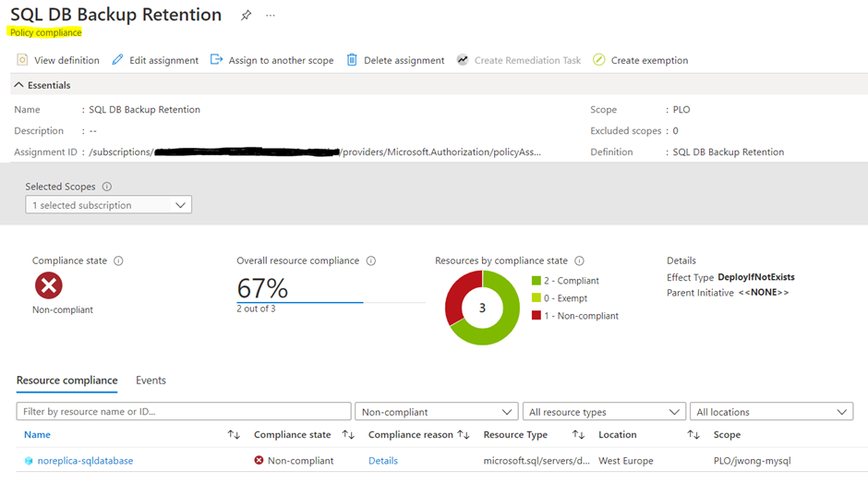The width and height of the screenshot is (868, 484).
Task: Click the <<NONE>> parent initiative value
Action: (764, 293)
